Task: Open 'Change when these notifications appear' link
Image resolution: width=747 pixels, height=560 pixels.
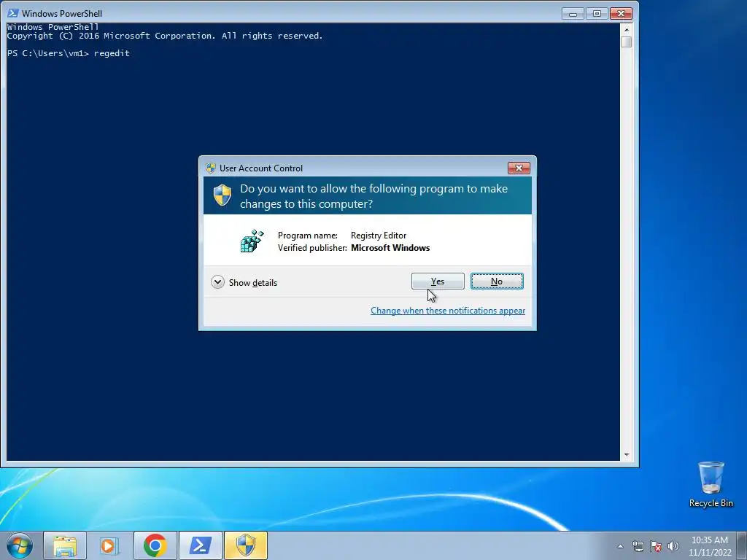Action: click(448, 311)
